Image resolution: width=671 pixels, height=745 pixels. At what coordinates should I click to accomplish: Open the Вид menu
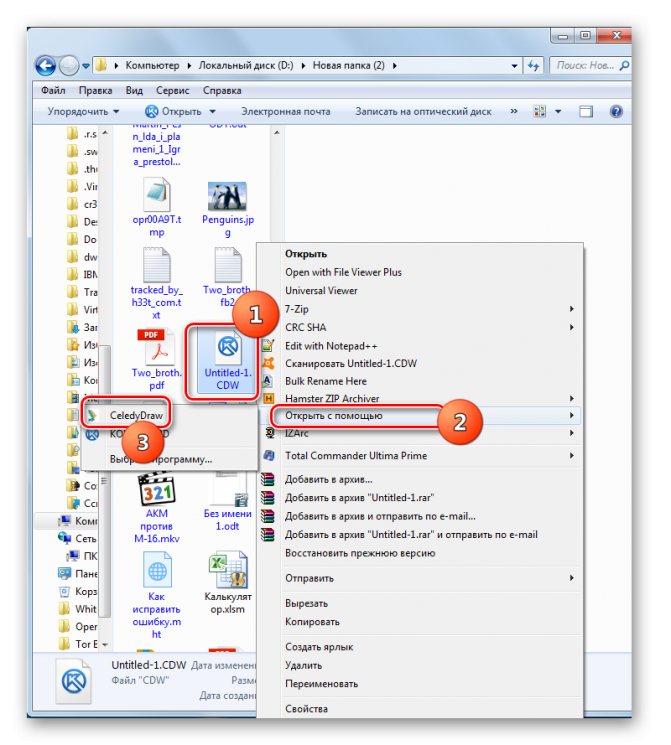pyautogui.click(x=134, y=90)
